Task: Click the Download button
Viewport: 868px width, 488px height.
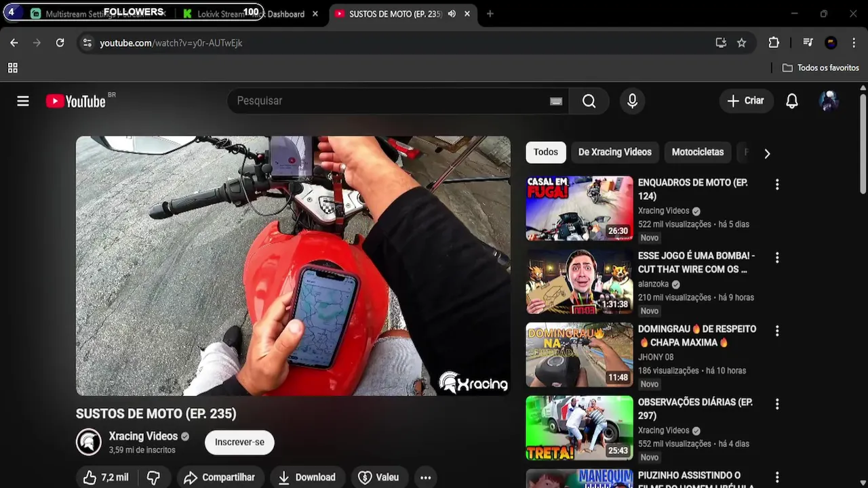Action: pos(307,477)
